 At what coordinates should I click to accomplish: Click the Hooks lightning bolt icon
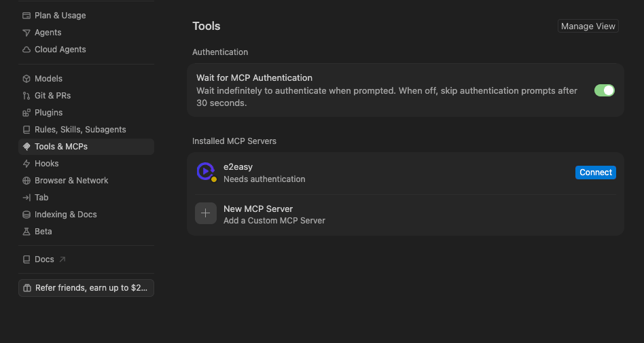[x=26, y=164]
